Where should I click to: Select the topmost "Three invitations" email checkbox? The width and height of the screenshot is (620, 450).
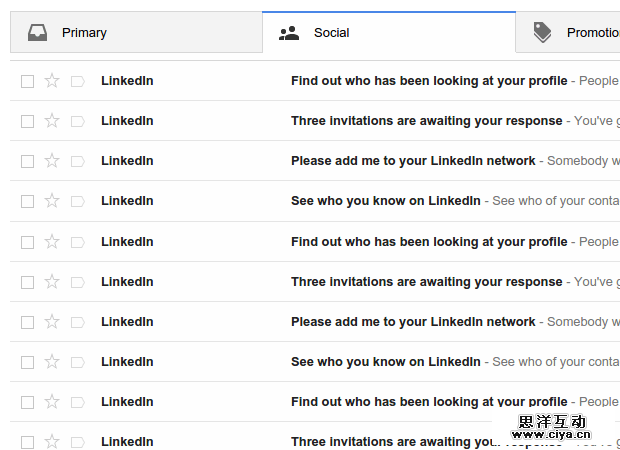tap(27, 121)
